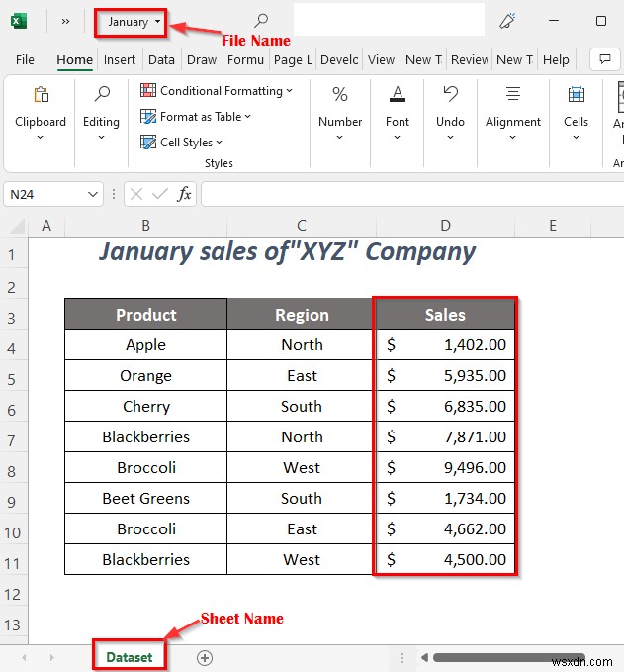
Task: Switch to the Data tab
Action: click(161, 60)
